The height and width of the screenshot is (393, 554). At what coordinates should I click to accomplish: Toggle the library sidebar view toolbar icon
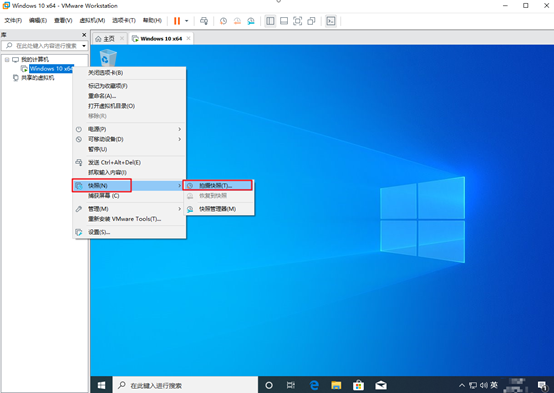click(270, 21)
